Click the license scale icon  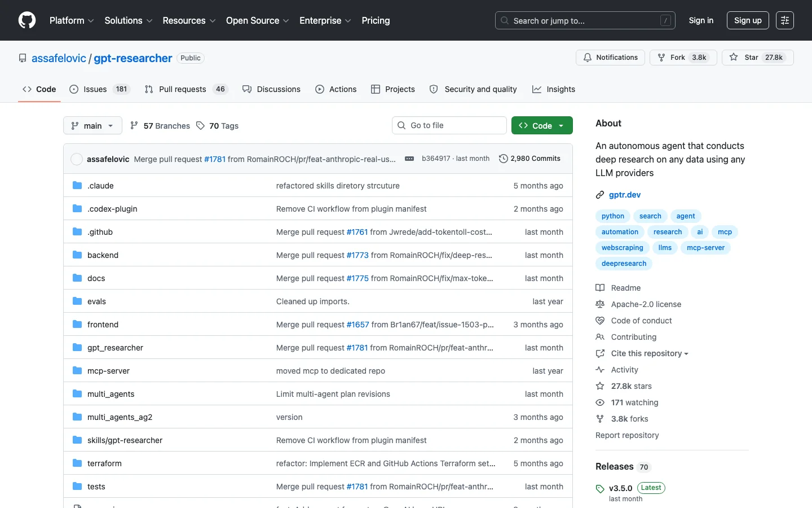click(600, 304)
